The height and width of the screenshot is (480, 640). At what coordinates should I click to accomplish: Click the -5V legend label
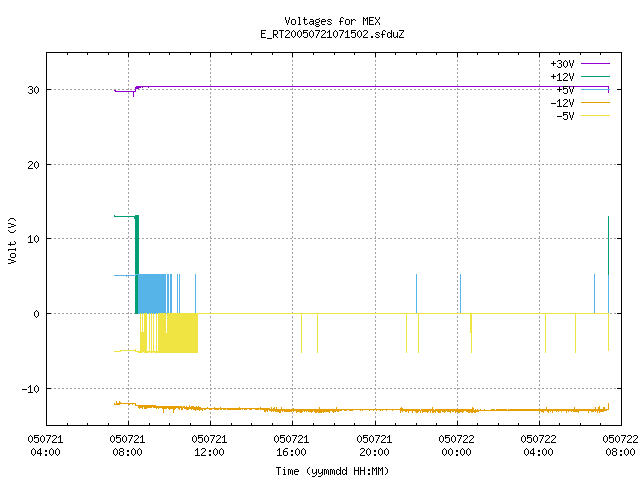tap(565, 116)
